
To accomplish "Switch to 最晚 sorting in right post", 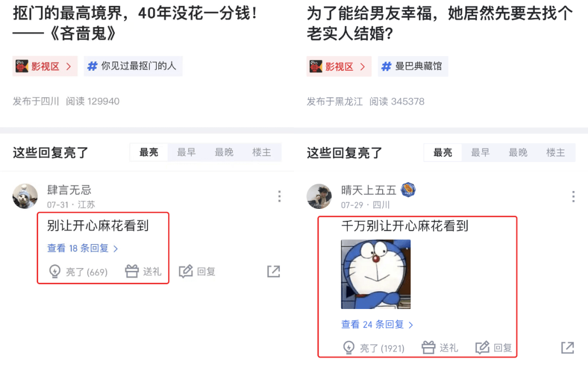I will tap(518, 152).
